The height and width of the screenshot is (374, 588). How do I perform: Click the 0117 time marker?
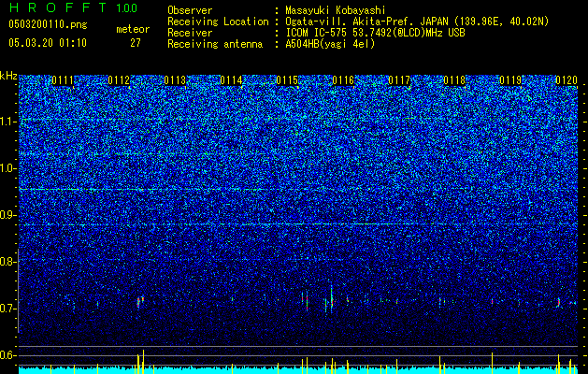click(x=399, y=80)
